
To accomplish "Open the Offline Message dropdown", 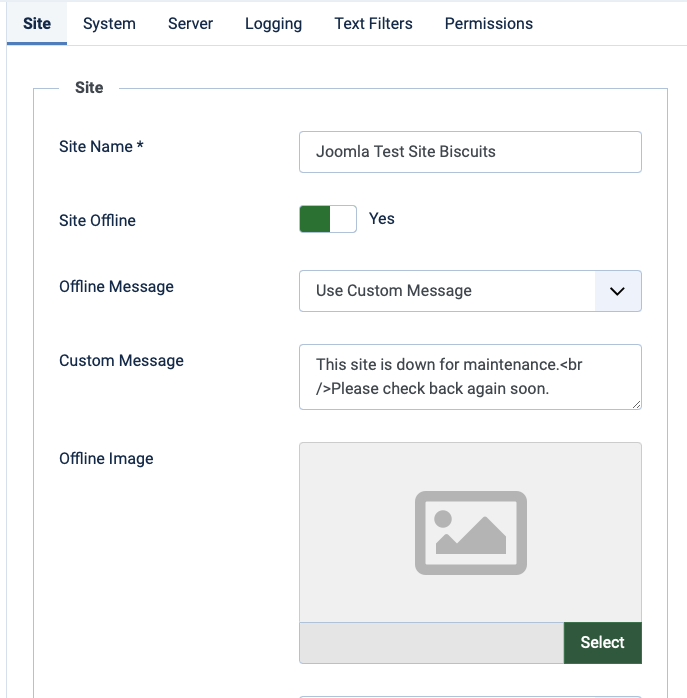I will [x=470, y=291].
